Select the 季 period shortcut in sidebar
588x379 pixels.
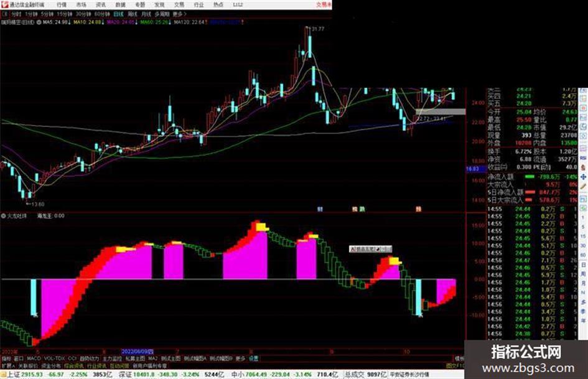[583, 311]
